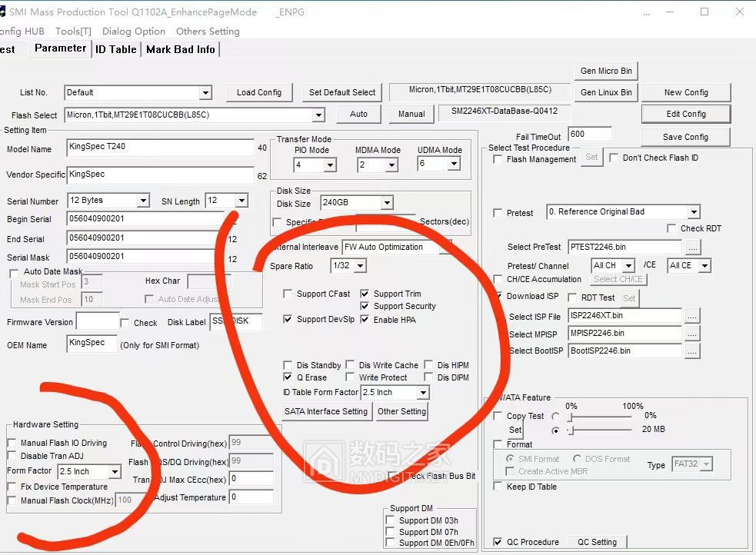Click the Fail TimeOut input field
The height and width of the screenshot is (555, 756).
pos(590,135)
